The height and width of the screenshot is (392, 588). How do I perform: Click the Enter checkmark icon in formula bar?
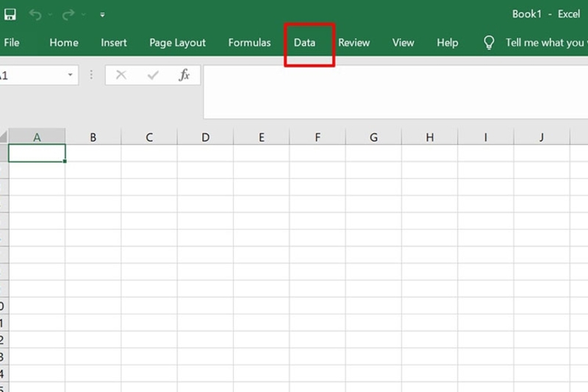tap(153, 75)
